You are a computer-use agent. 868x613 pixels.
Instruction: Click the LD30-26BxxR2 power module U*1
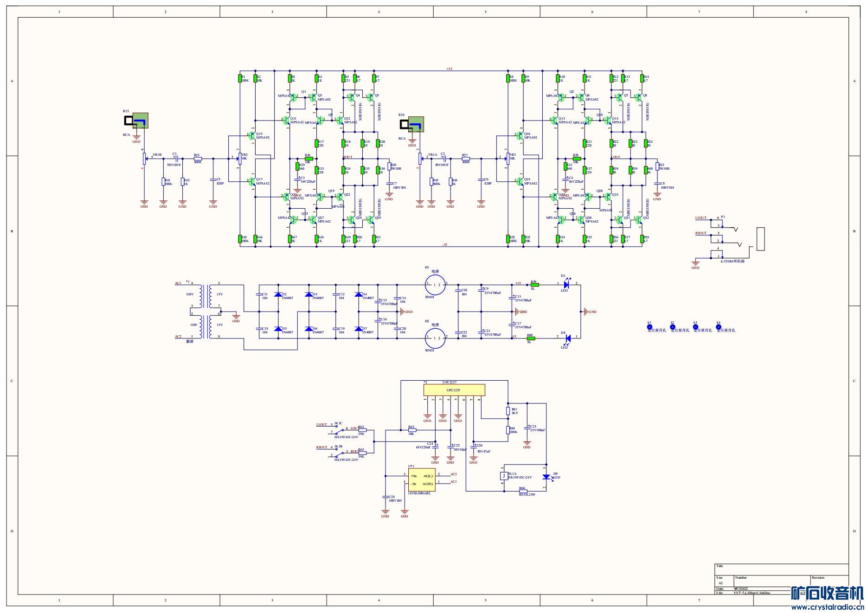[422, 480]
